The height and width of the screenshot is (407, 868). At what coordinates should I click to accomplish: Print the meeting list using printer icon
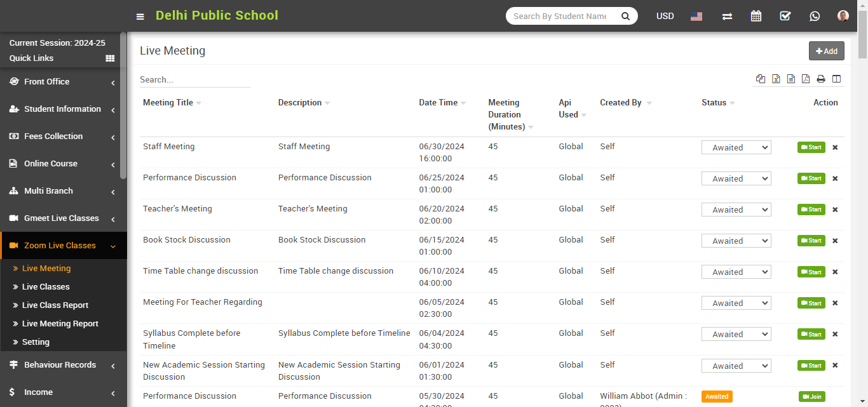(821, 79)
